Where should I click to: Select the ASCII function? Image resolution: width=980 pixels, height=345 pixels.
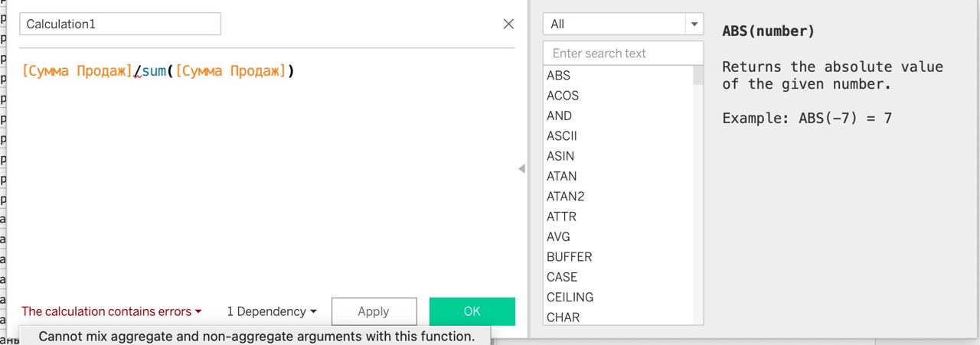click(562, 136)
